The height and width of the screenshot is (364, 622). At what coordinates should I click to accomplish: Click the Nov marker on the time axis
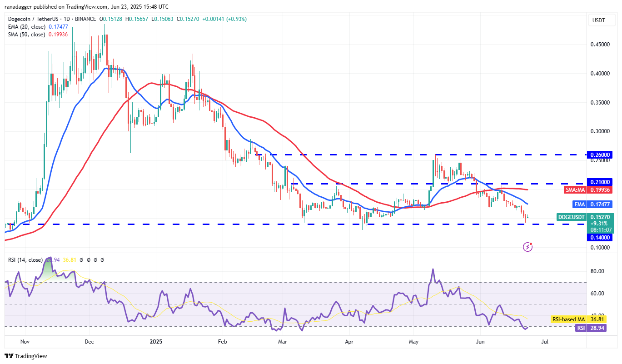pyautogui.click(x=25, y=341)
